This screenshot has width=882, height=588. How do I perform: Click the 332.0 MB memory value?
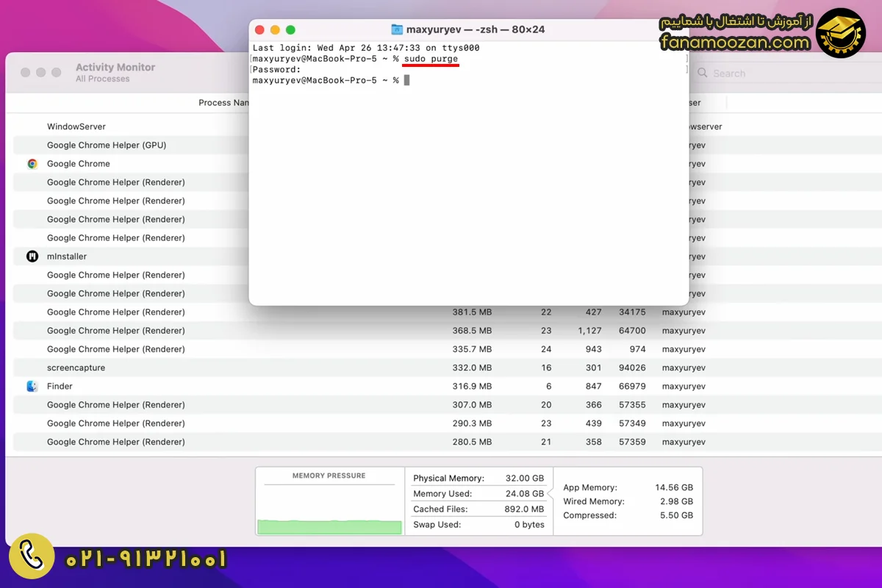[472, 367]
